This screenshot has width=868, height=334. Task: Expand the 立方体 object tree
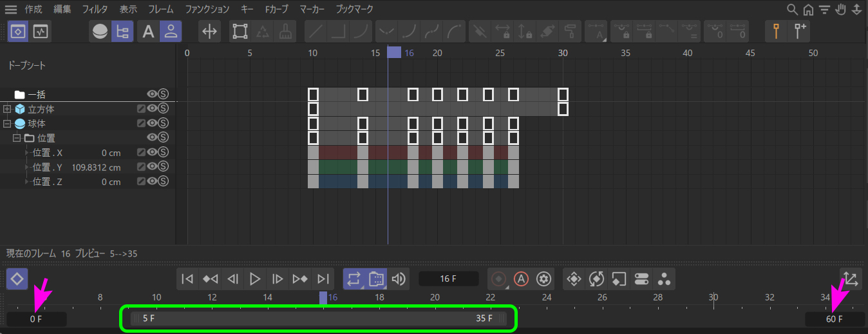coord(8,109)
